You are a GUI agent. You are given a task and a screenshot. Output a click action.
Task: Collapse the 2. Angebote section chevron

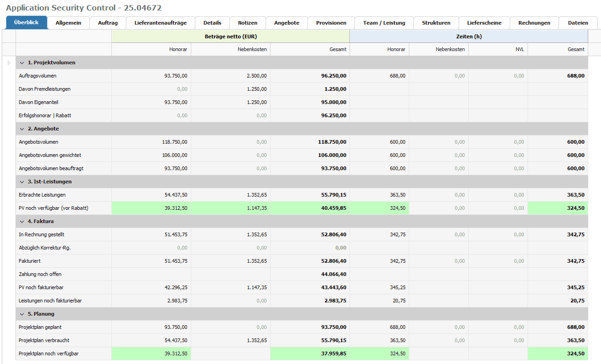coord(22,129)
